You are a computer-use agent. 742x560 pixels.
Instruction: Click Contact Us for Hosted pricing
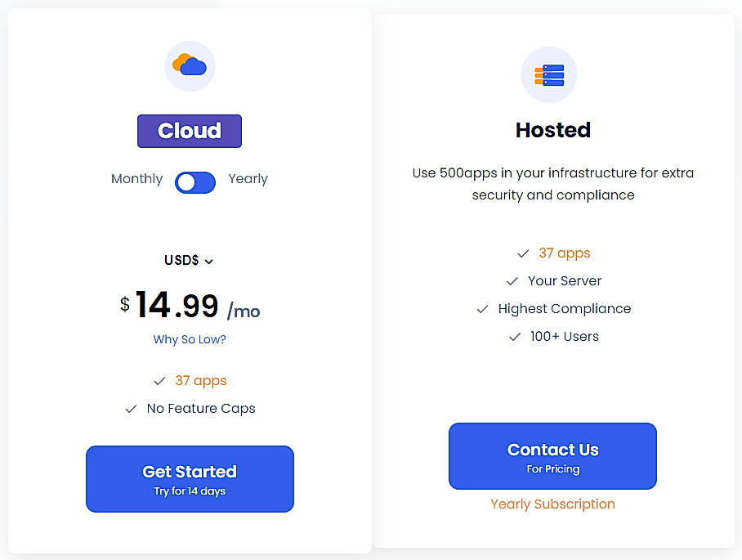(552, 456)
